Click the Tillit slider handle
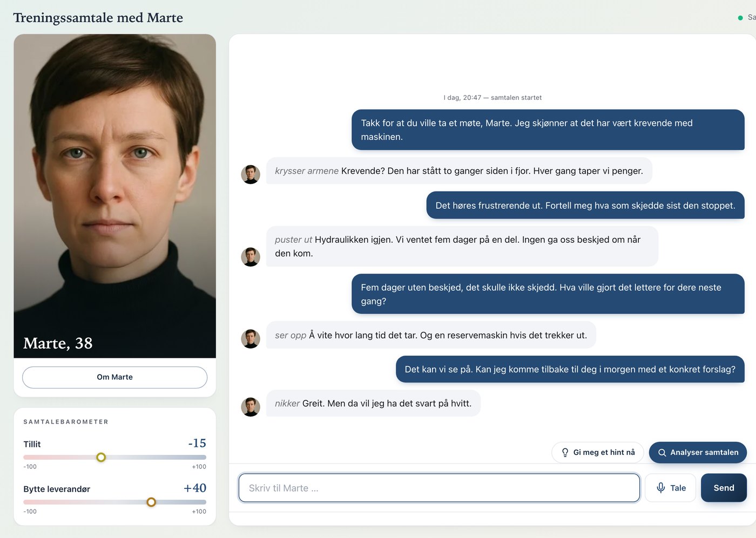The image size is (756, 538). pyautogui.click(x=101, y=457)
